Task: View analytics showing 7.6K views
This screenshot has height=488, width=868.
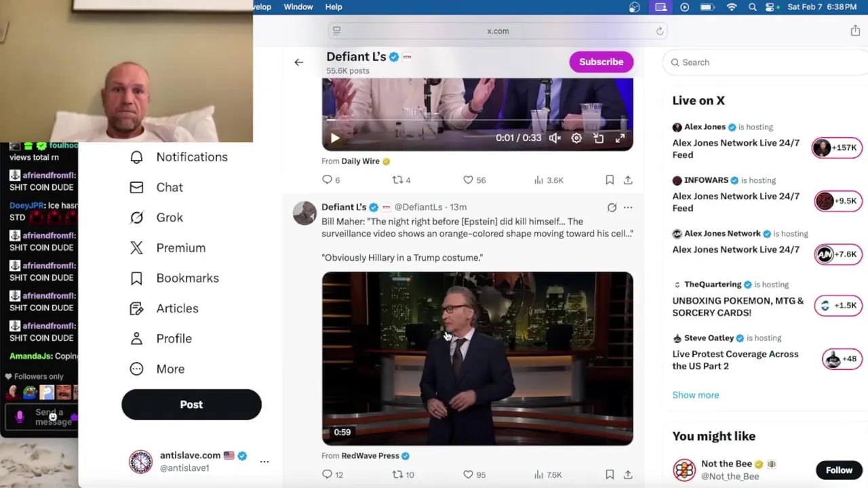Action: [548, 474]
